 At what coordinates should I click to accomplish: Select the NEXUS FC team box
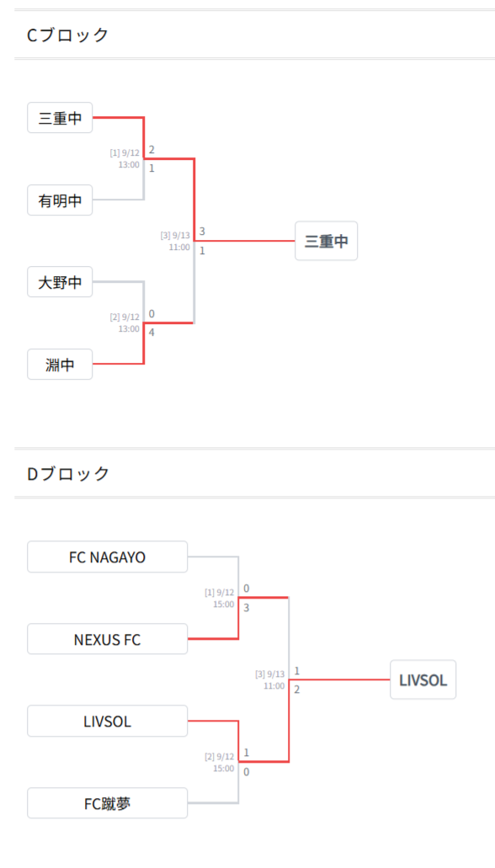pyautogui.click(x=108, y=639)
